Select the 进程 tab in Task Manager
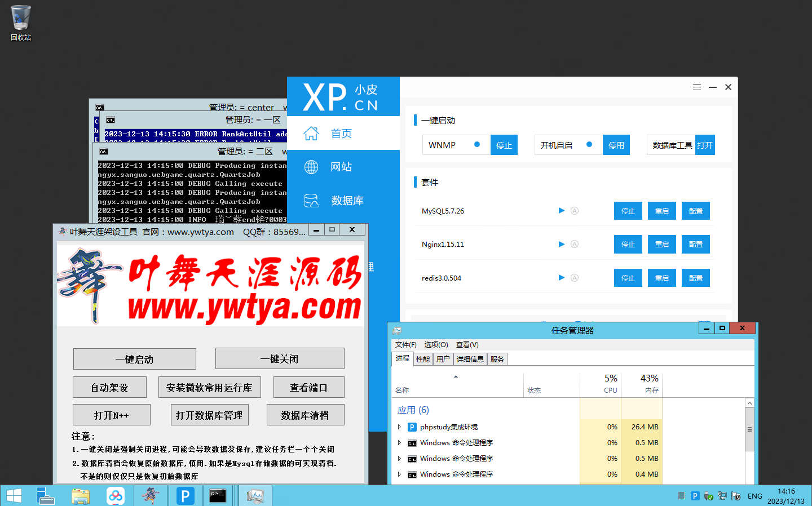This screenshot has width=812, height=506. (403, 358)
